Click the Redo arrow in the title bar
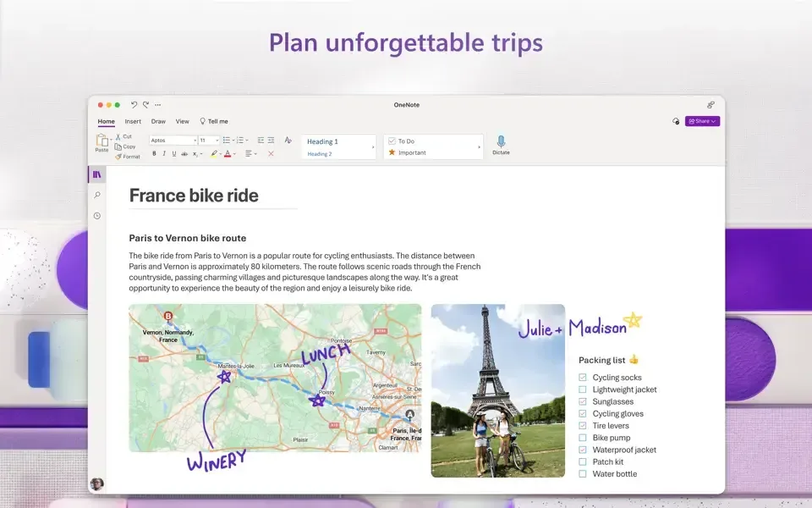This screenshot has width=812, height=508. 146,105
